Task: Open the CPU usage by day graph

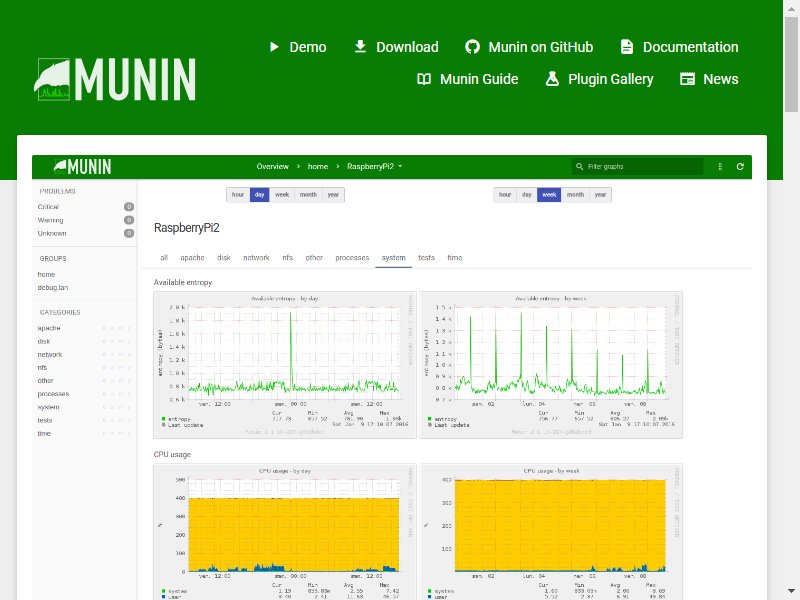Action: (285, 532)
